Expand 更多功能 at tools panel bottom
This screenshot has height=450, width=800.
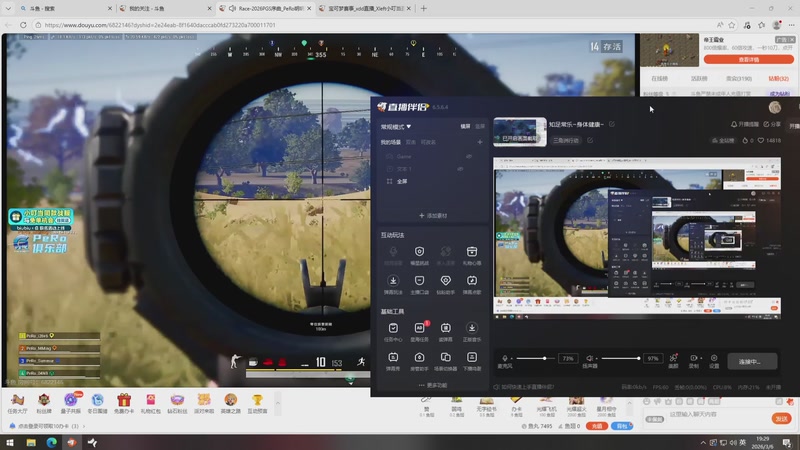tap(433, 385)
